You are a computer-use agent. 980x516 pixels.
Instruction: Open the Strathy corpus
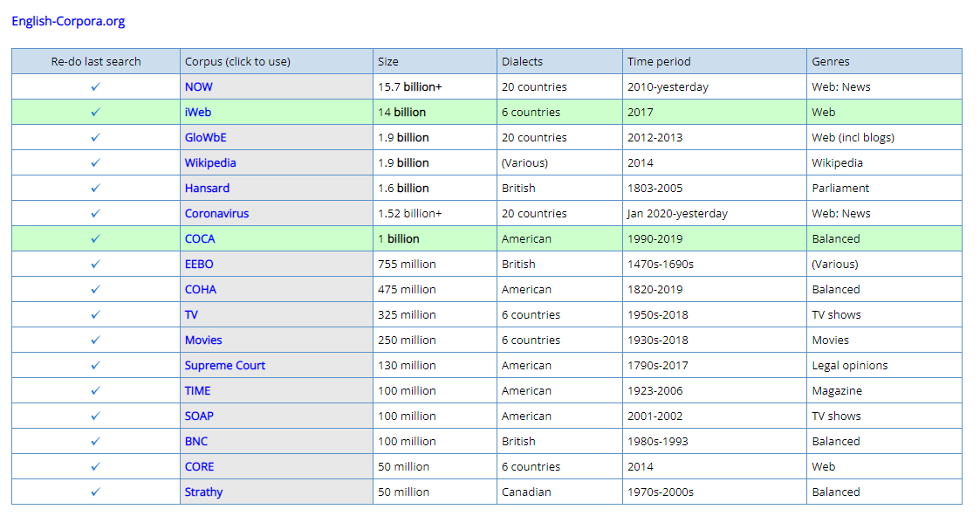tap(203, 492)
